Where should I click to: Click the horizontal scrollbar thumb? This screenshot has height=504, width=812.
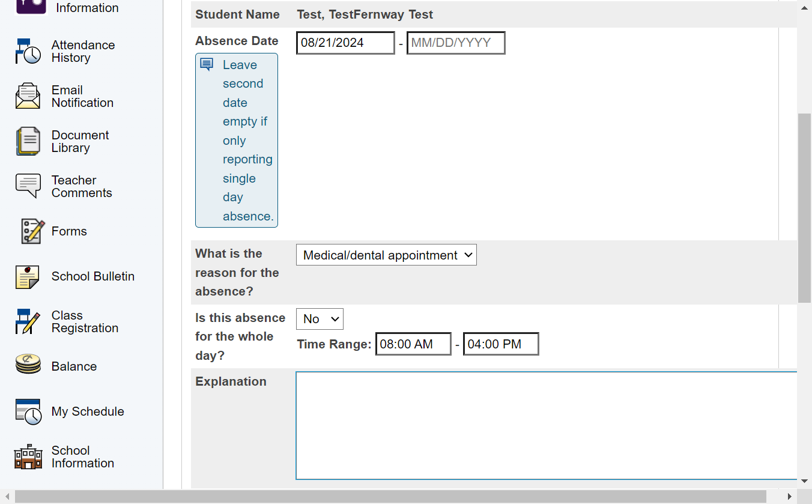coord(390,497)
